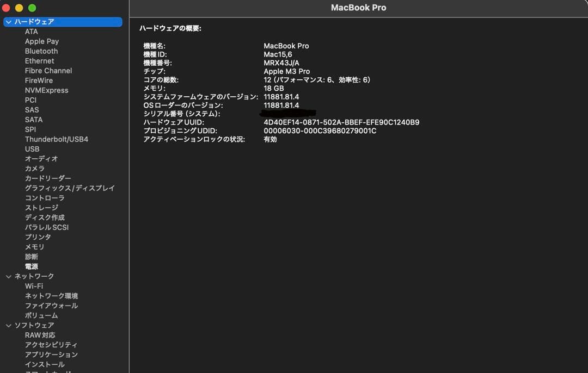The width and height of the screenshot is (588, 373).
Task: Open ネットワーク環境 in the sidebar
Action: point(51,296)
